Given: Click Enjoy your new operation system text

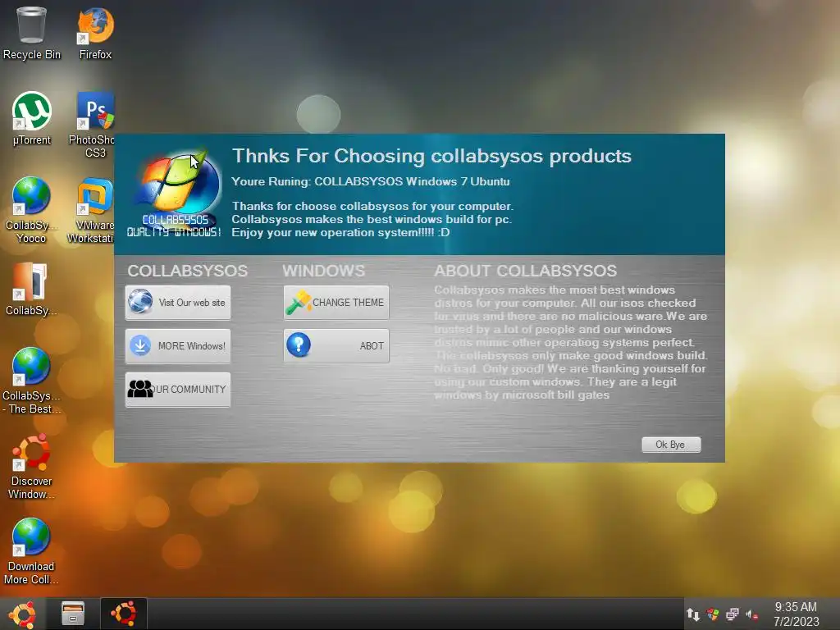Looking at the screenshot, I should [340, 232].
